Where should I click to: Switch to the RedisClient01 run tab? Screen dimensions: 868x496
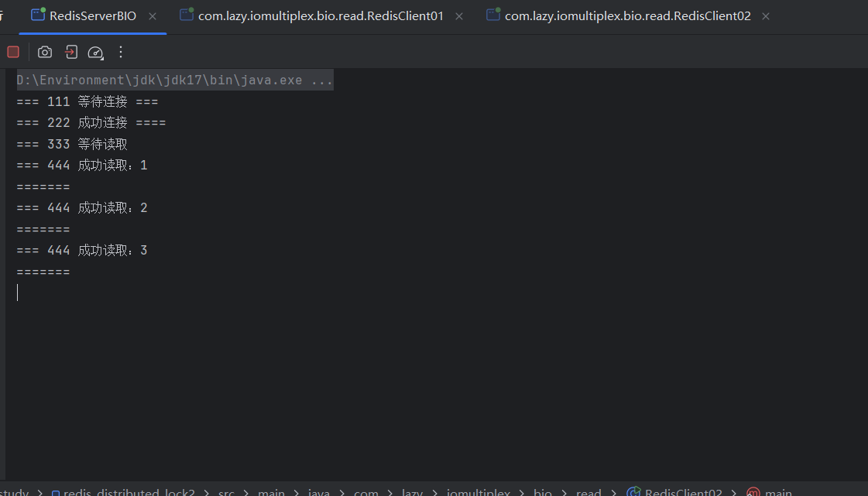(x=321, y=15)
